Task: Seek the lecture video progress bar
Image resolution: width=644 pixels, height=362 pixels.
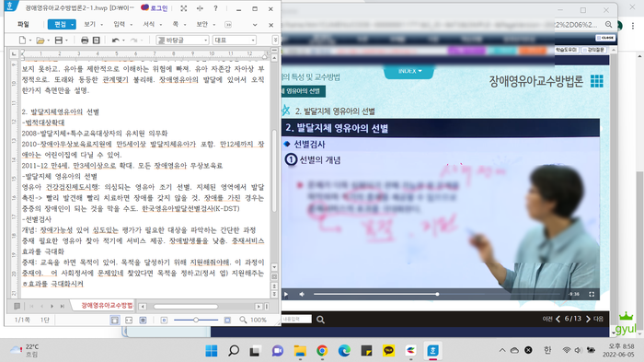Action: [437, 294]
